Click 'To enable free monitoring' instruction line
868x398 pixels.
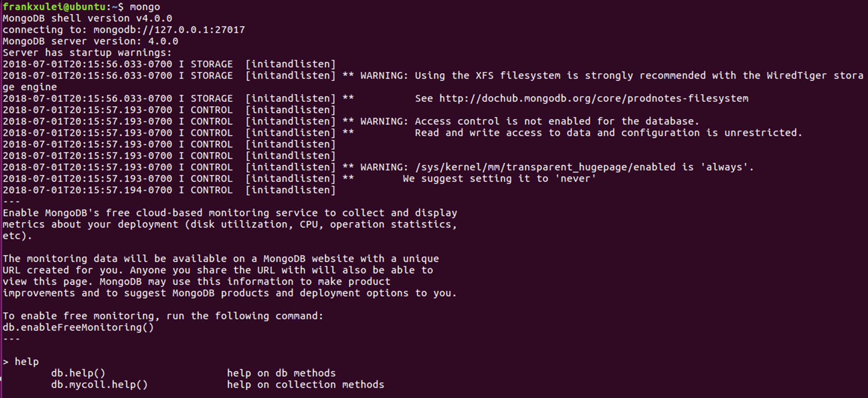[x=163, y=316]
